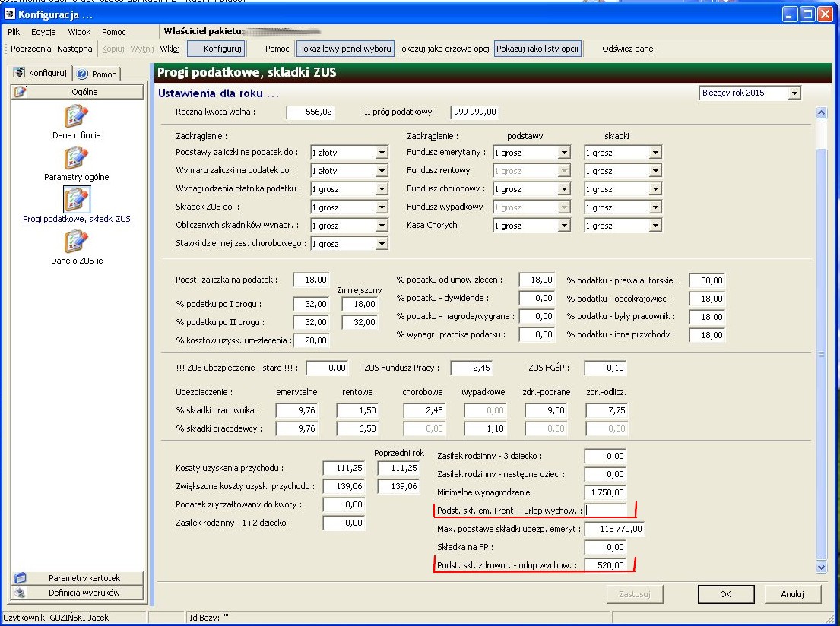Switch to the Pomoc tab
Screen dimensions: 840x626
[97, 74]
